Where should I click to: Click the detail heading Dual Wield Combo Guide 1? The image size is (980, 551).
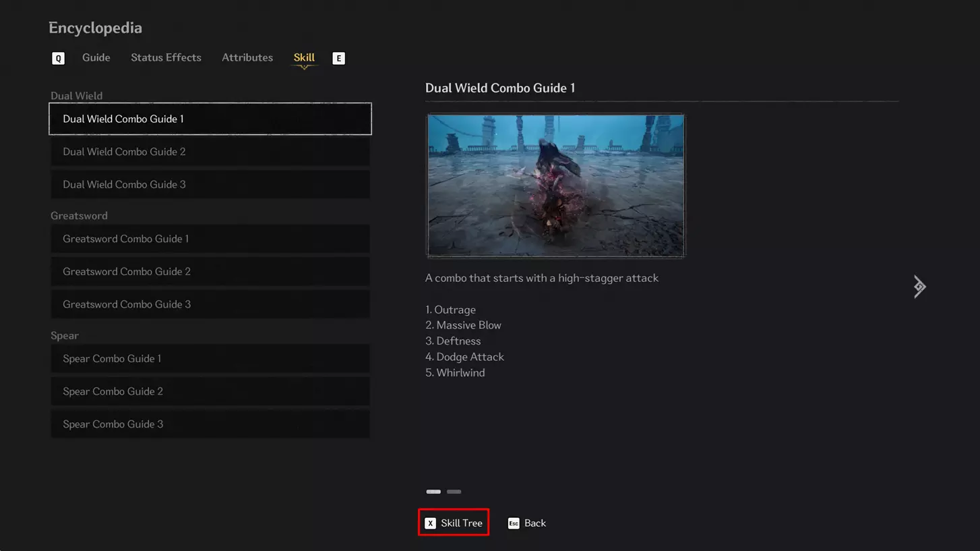pyautogui.click(x=500, y=88)
